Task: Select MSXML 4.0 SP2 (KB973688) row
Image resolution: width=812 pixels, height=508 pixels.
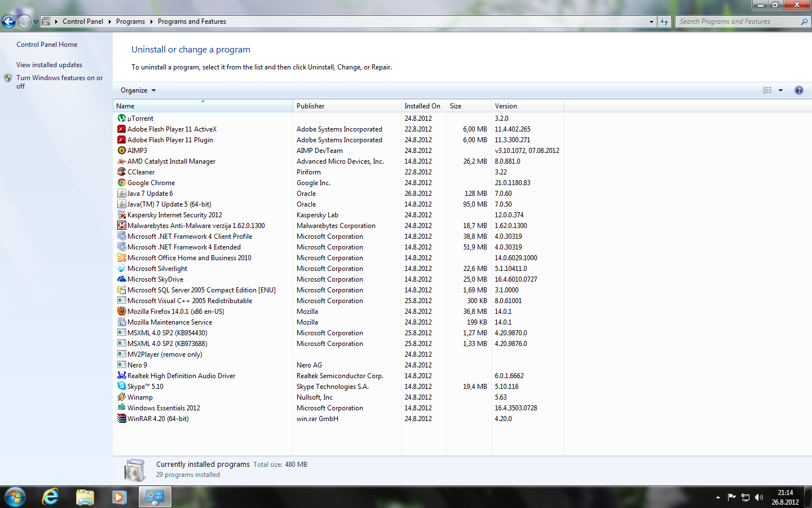Action: [338, 344]
